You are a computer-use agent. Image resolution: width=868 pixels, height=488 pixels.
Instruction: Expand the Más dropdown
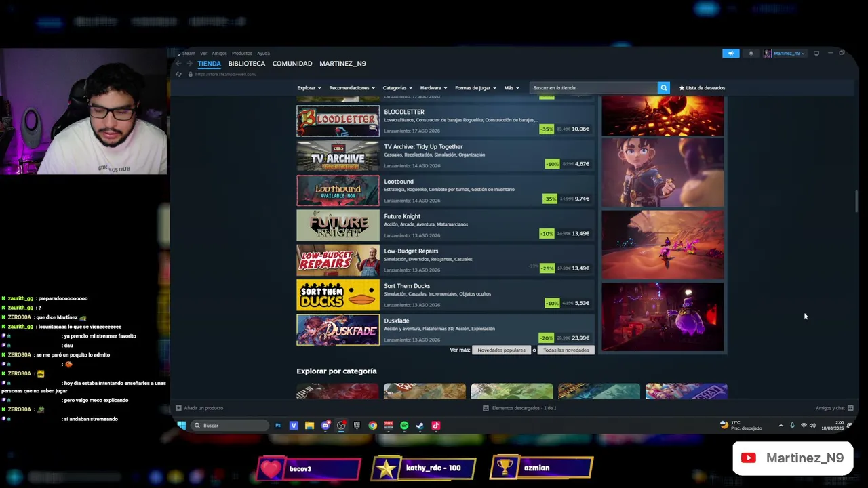[511, 87]
